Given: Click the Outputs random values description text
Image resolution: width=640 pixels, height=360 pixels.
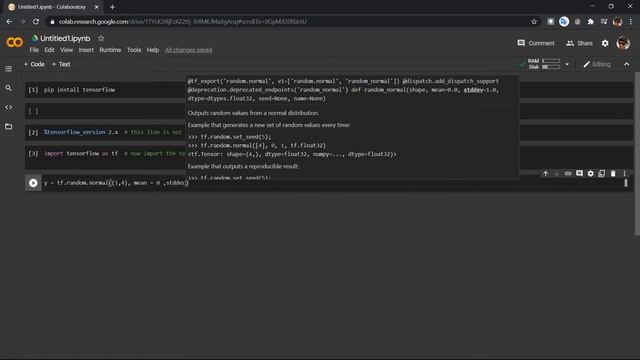Looking at the screenshot, I should [253, 113].
